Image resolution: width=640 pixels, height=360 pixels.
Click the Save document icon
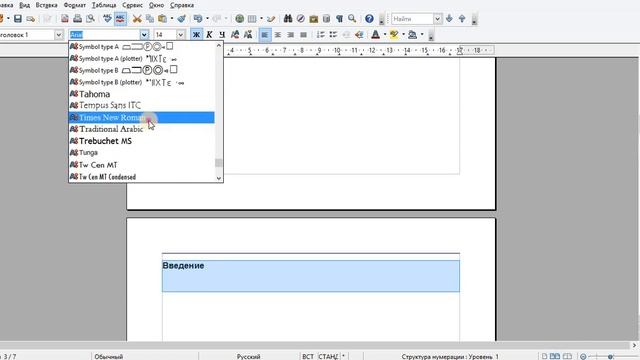pos(18,19)
